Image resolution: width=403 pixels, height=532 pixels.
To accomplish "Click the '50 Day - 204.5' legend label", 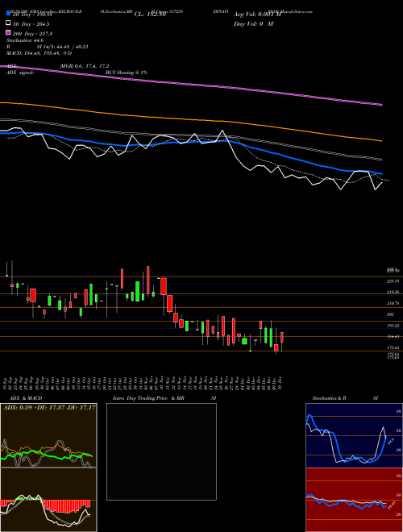I will click(31, 24).
